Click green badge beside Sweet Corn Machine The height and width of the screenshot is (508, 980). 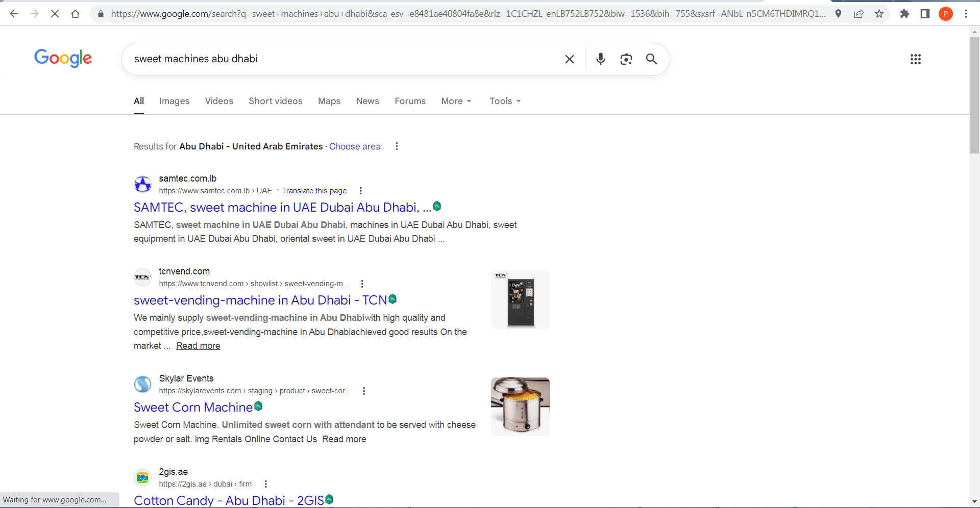258,406
